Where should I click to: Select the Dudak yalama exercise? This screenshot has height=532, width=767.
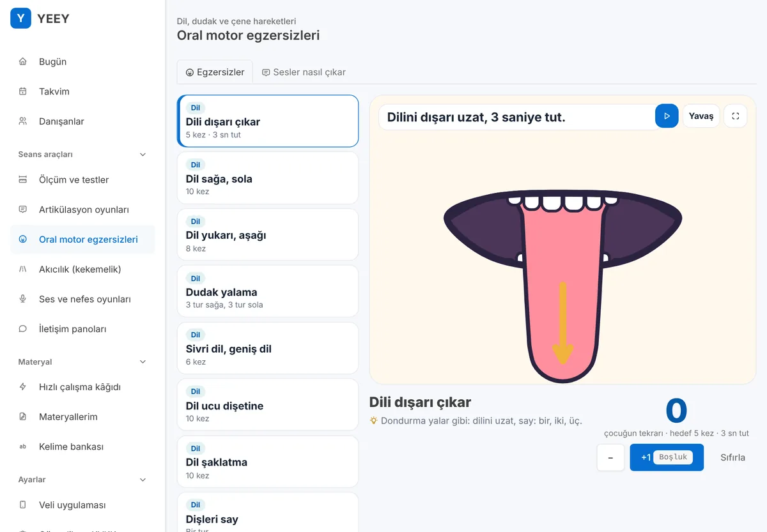[x=268, y=291]
